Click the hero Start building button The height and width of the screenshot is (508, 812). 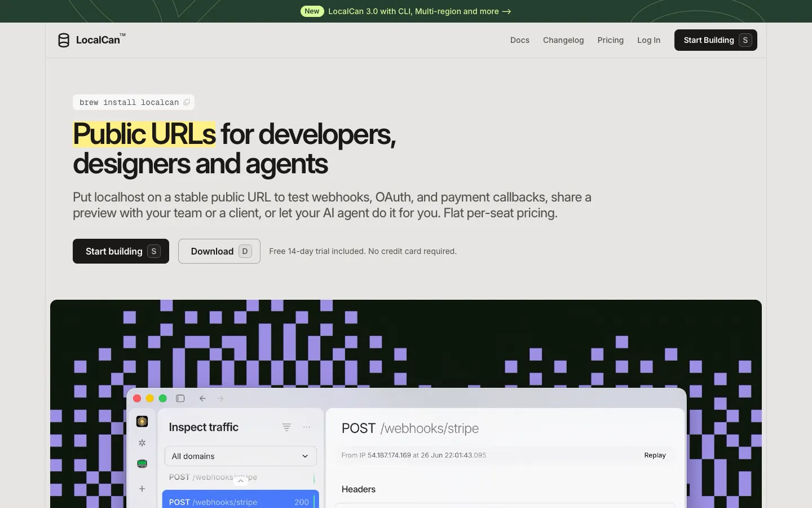click(121, 251)
